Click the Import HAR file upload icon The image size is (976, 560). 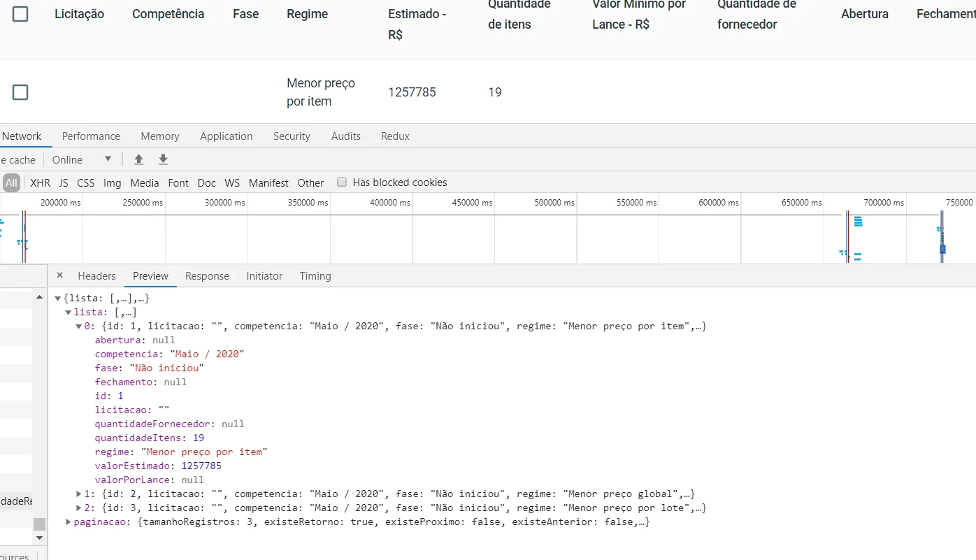point(138,159)
